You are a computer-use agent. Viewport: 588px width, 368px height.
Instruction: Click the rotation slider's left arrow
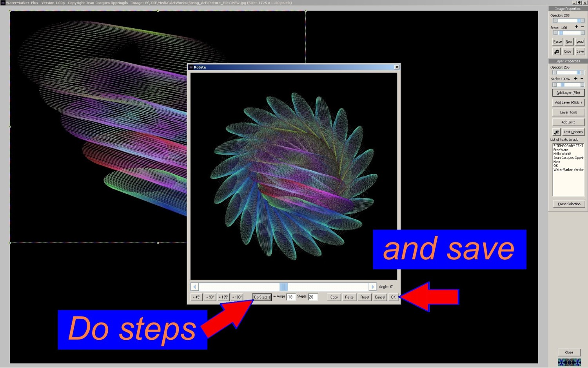pos(194,287)
